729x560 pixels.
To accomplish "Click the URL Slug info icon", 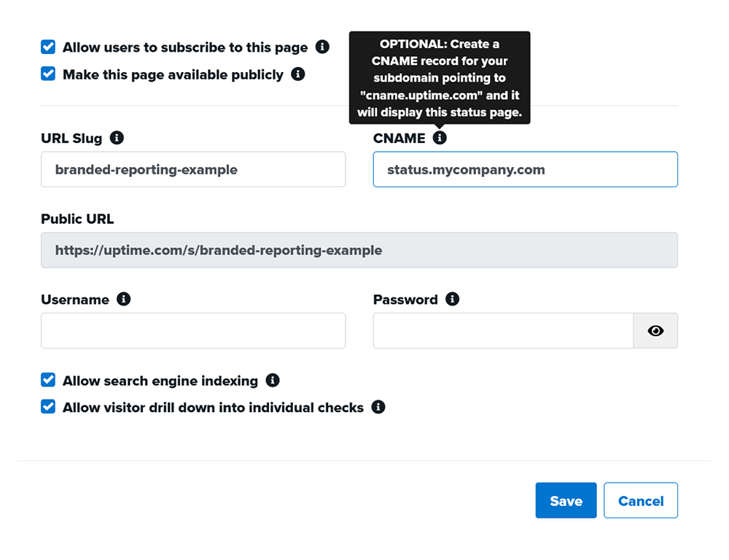I will pos(116,138).
